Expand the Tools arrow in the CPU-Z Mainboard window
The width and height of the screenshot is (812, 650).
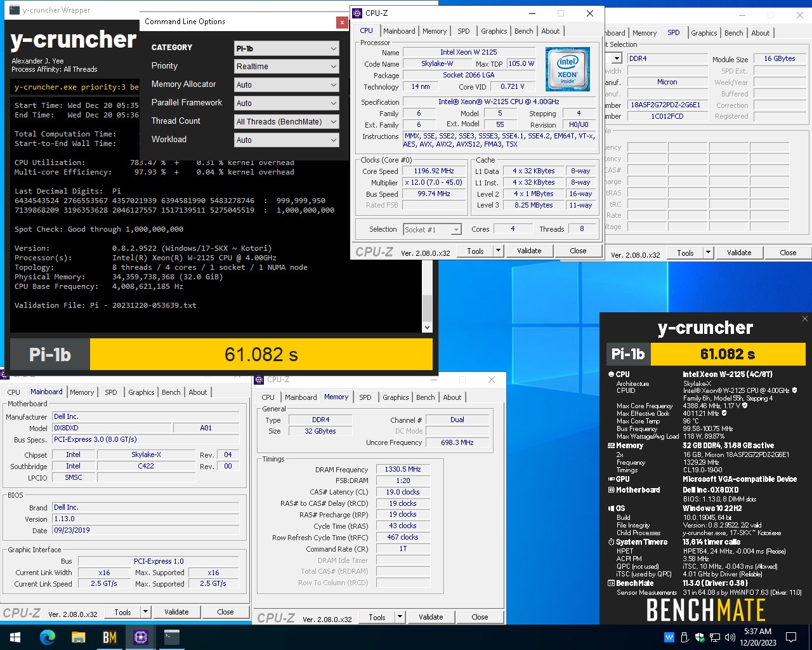145,612
